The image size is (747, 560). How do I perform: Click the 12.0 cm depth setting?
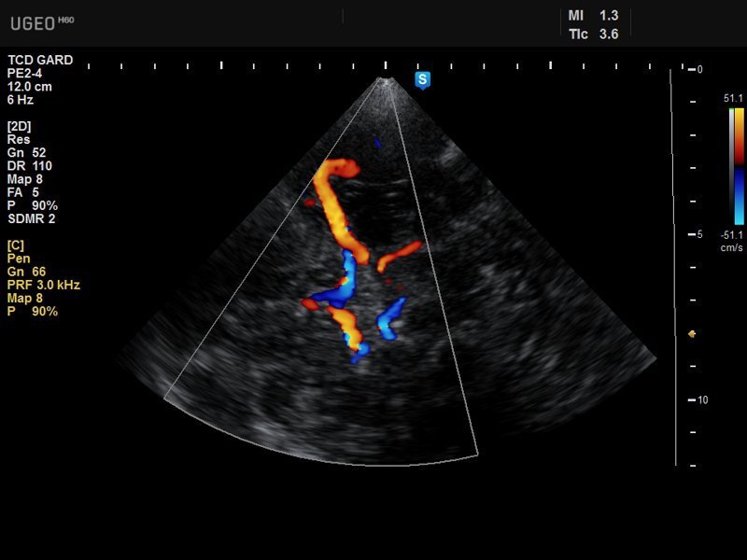tap(29, 87)
